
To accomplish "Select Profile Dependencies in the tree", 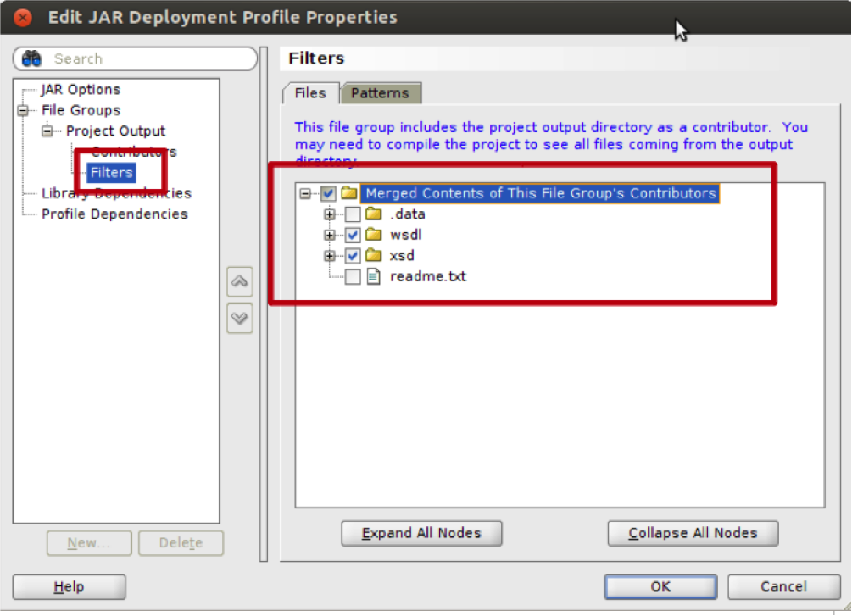I will click(114, 214).
